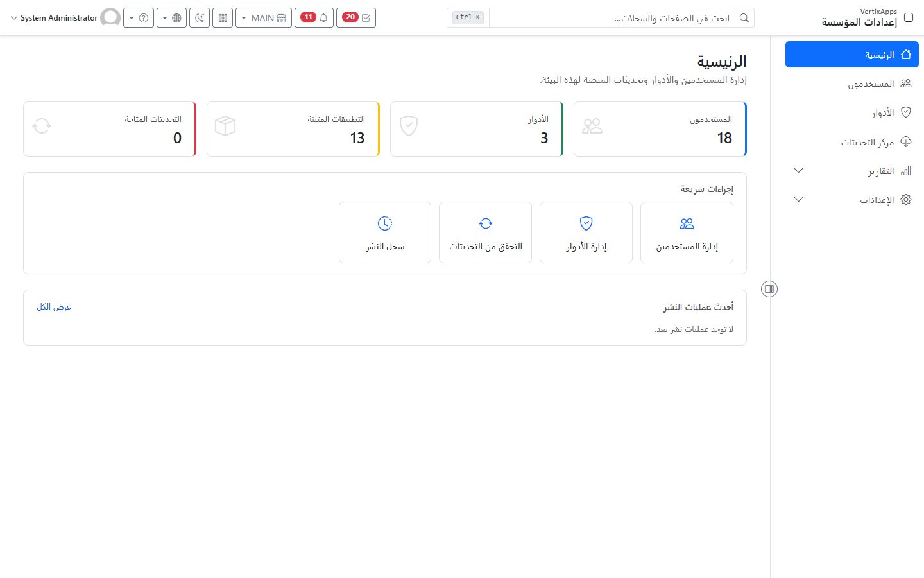The height and width of the screenshot is (578, 924).
Task: Click the shield icon of إدارة الأدوار
Action: pos(586,223)
